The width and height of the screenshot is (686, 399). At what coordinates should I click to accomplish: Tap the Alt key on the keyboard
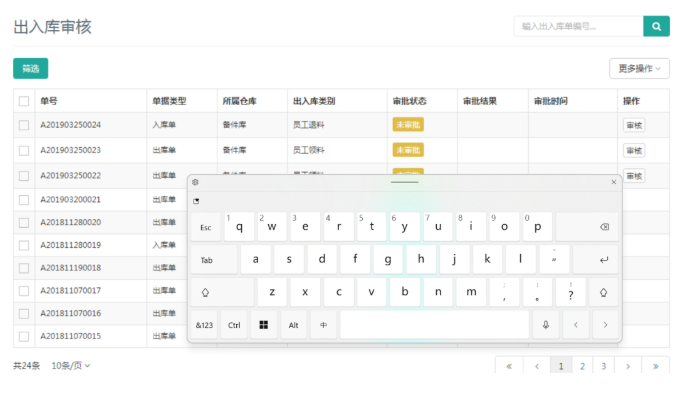294,325
